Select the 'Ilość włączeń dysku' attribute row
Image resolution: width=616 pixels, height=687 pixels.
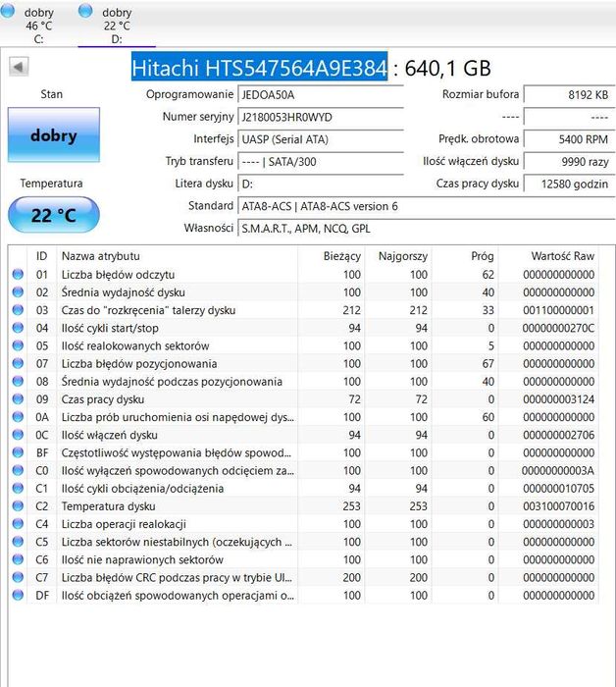click(x=303, y=435)
